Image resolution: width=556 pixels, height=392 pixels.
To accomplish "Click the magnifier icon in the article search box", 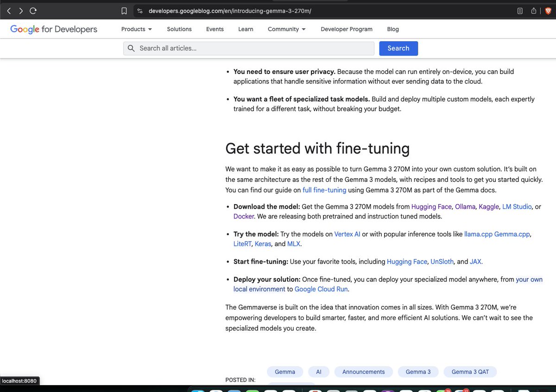I will pos(131,48).
